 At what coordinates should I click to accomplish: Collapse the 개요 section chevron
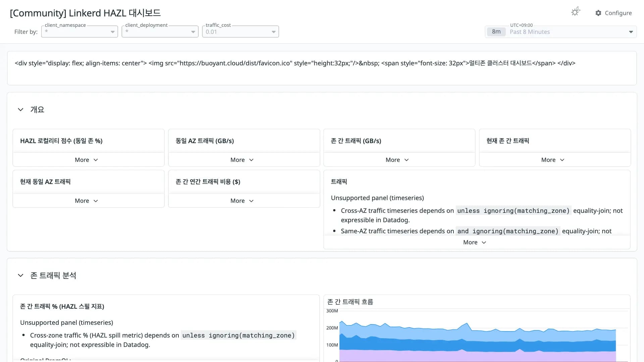tap(20, 110)
